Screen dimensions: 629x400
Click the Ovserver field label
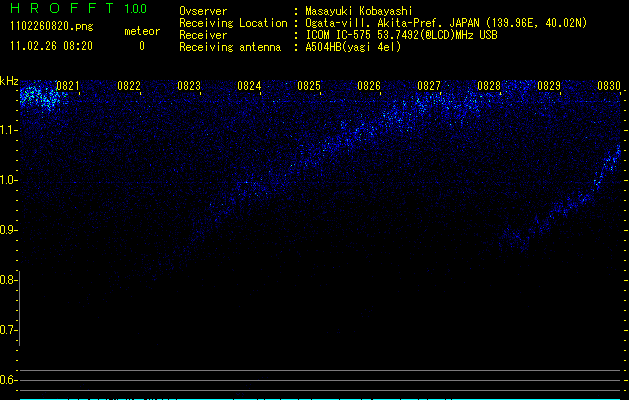[x=203, y=11]
